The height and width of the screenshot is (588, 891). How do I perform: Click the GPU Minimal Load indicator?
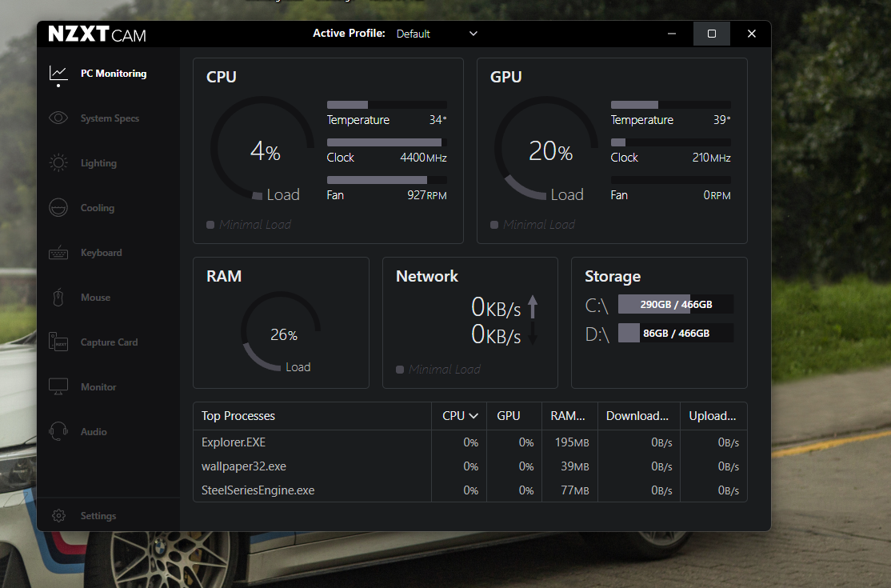coord(533,225)
